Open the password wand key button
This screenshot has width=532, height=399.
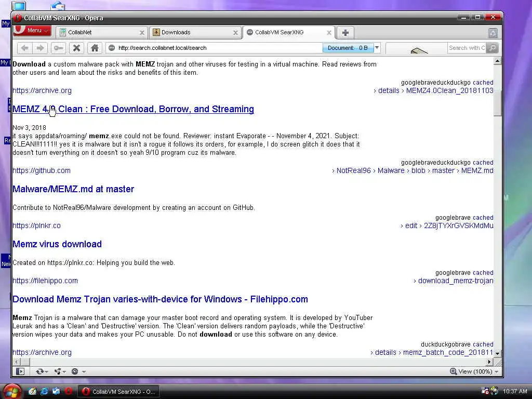pos(58,48)
